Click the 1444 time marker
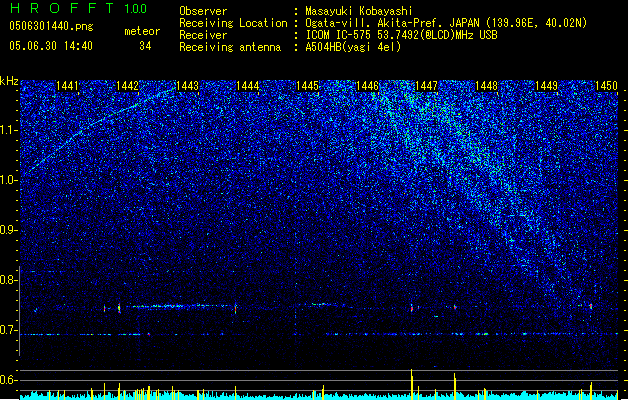 (248, 86)
